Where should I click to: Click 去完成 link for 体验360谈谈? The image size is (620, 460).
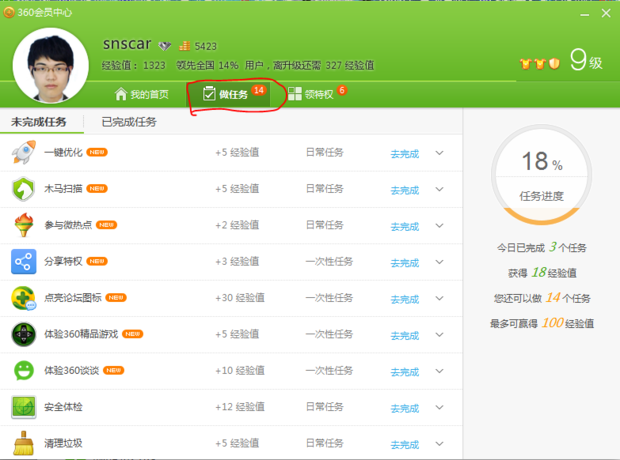[404, 371]
